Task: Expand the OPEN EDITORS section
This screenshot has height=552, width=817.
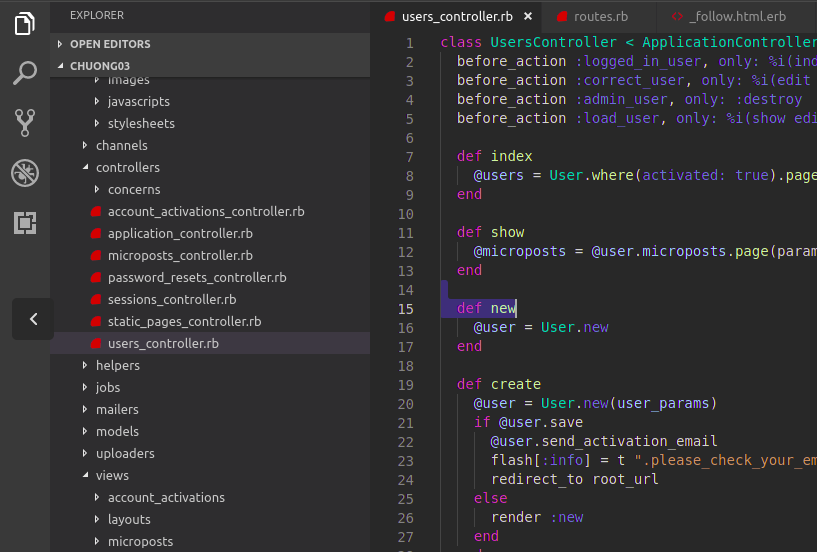Action: (x=110, y=44)
